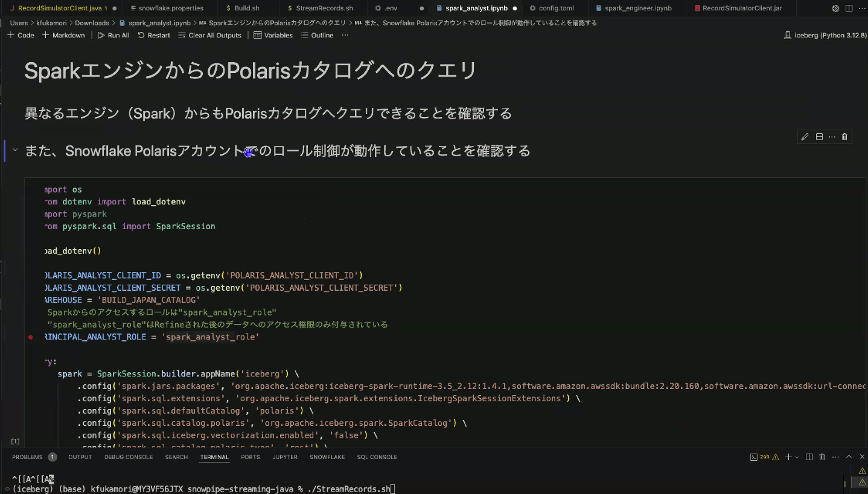The width and height of the screenshot is (868, 494).
Task: Open the notebook toolbar overflow ellipsis
Action: 345,35
